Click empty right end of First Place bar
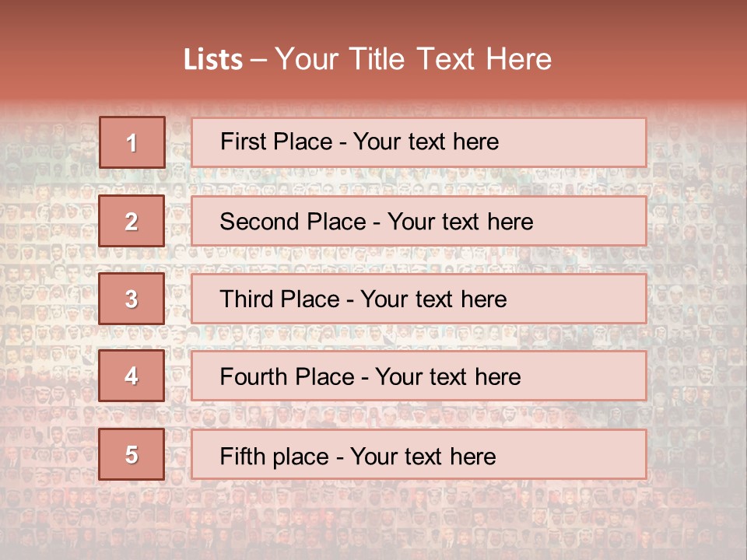Viewport: 747px width, 560px height. [x=591, y=142]
